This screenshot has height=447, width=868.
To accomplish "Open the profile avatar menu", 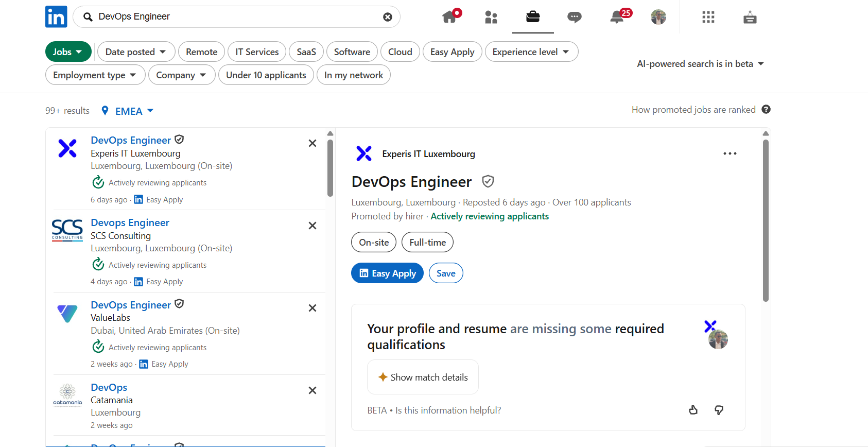I will pos(658,17).
